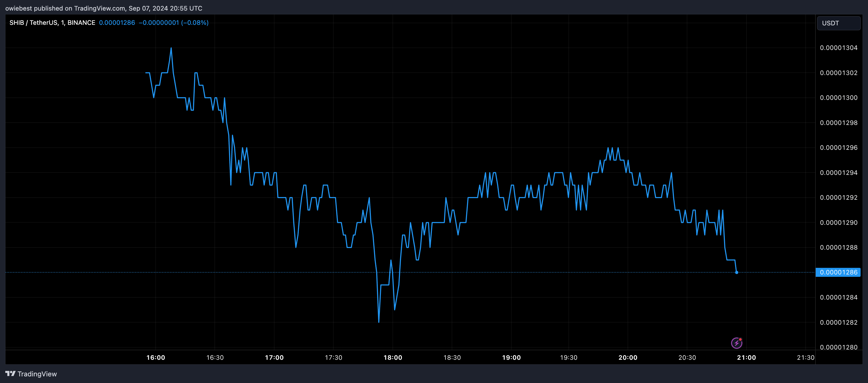Click the 21:30 time axis label
The image size is (868, 383).
pyautogui.click(x=806, y=357)
